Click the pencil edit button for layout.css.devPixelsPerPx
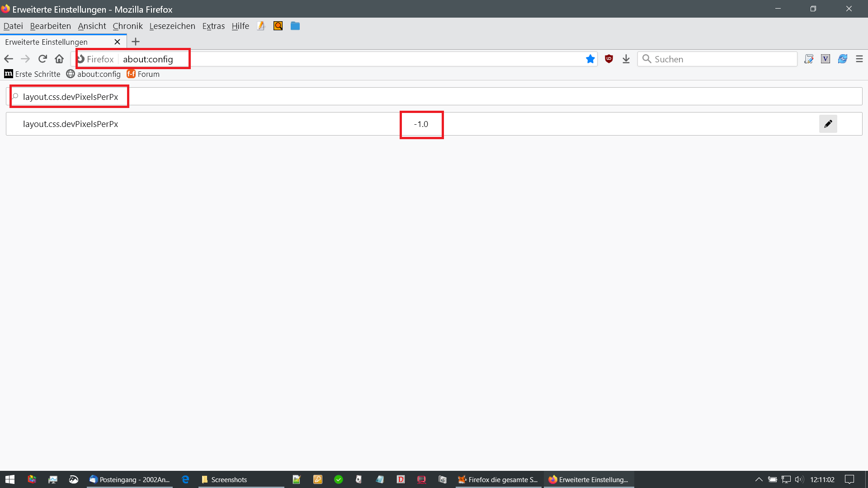 point(828,124)
